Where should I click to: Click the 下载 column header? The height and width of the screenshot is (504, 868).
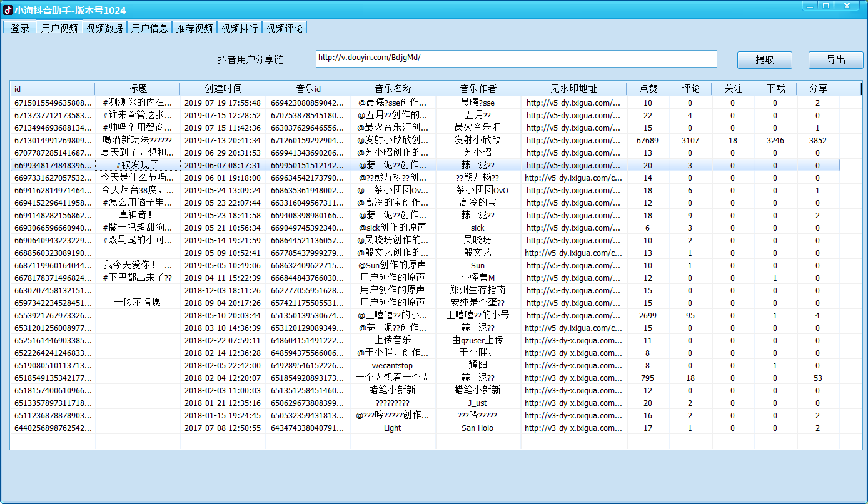click(x=776, y=89)
